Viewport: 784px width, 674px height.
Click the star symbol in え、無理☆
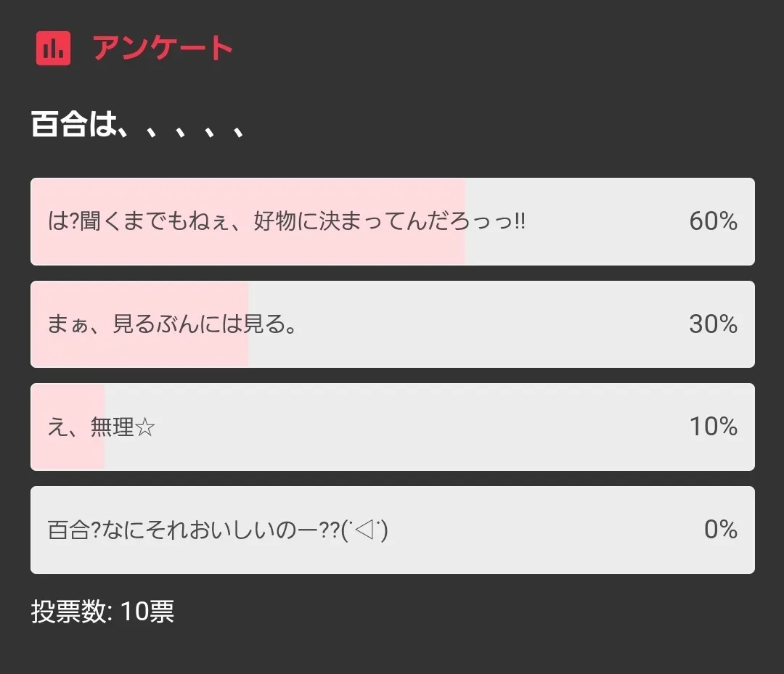coord(145,427)
